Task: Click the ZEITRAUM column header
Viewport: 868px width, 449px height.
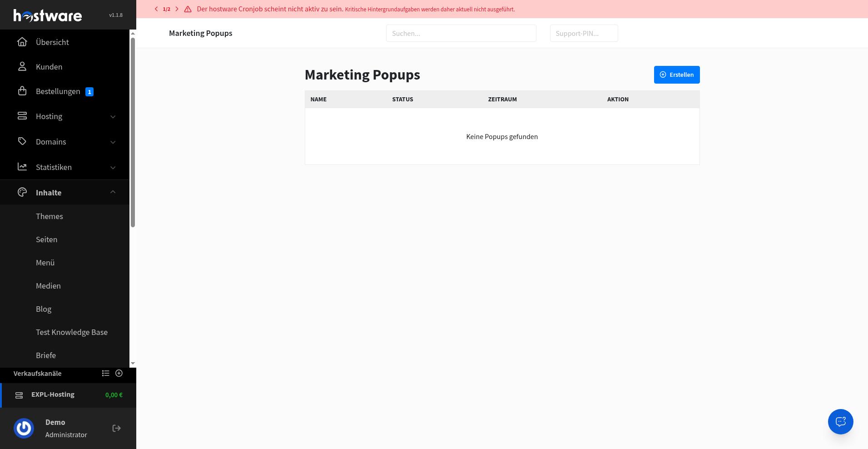Action: coord(502,99)
